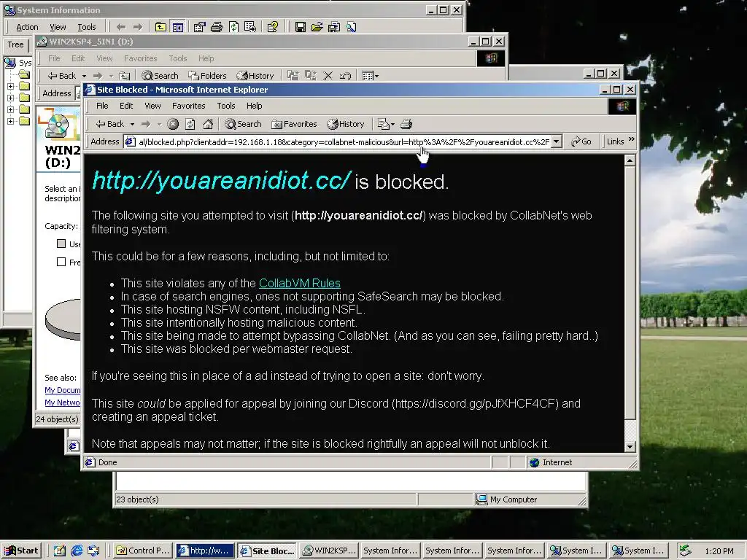This screenshot has height=560, width=747.
Task: Refresh the Site Blocked page
Action: coord(190,124)
